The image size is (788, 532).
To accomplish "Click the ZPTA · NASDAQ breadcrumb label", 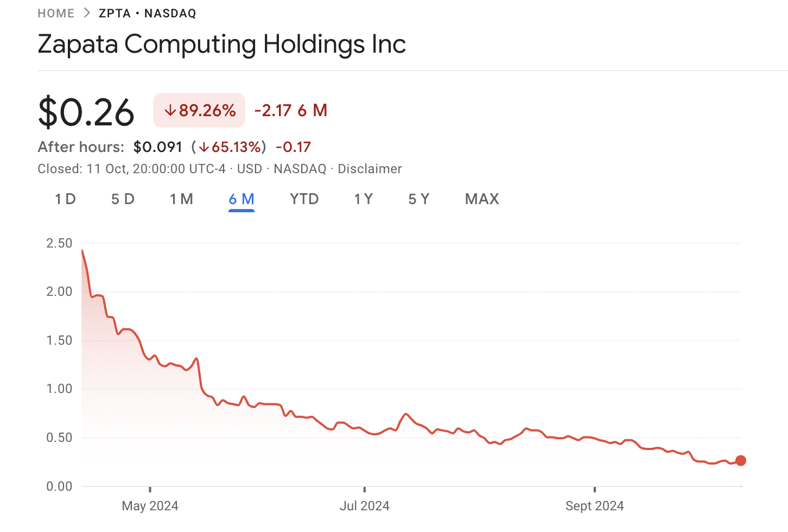I will 146,12.
